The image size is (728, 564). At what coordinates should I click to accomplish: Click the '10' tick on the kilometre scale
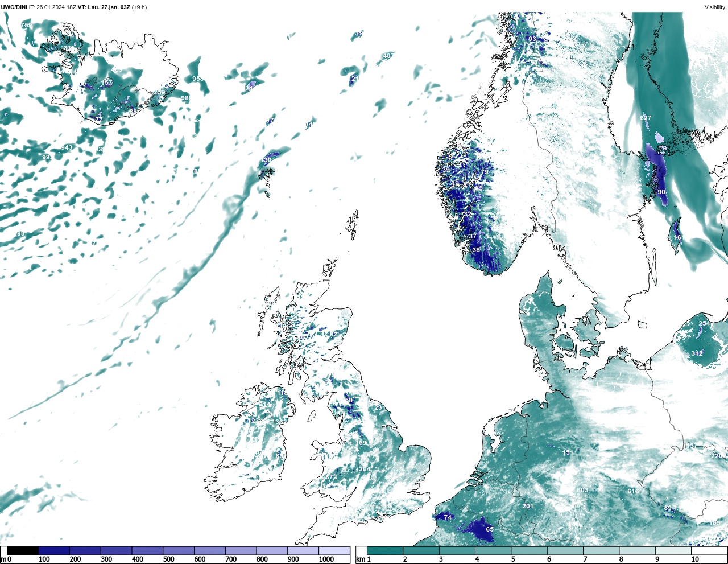click(x=694, y=559)
